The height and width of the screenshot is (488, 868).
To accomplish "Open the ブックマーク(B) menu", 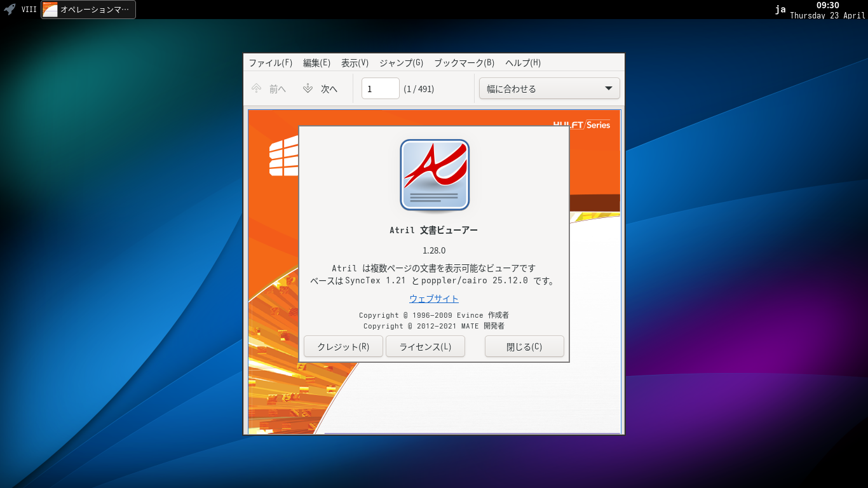I will pyautogui.click(x=465, y=63).
